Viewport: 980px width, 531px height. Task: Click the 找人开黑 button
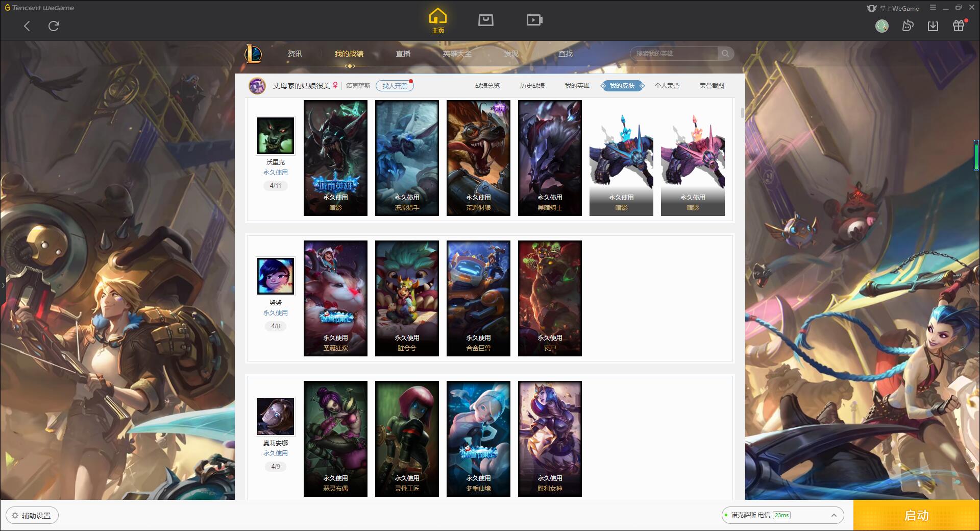pyautogui.click(x=395, y=86)
